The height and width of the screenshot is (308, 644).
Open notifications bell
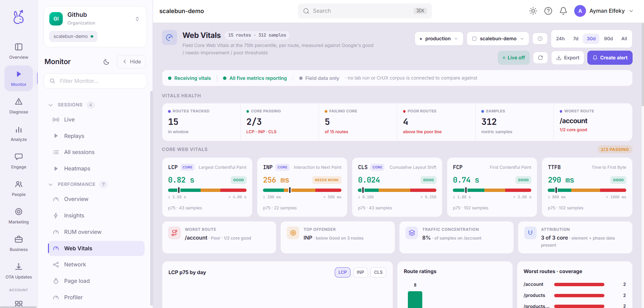pyautogui.click(x=563, y=11)
